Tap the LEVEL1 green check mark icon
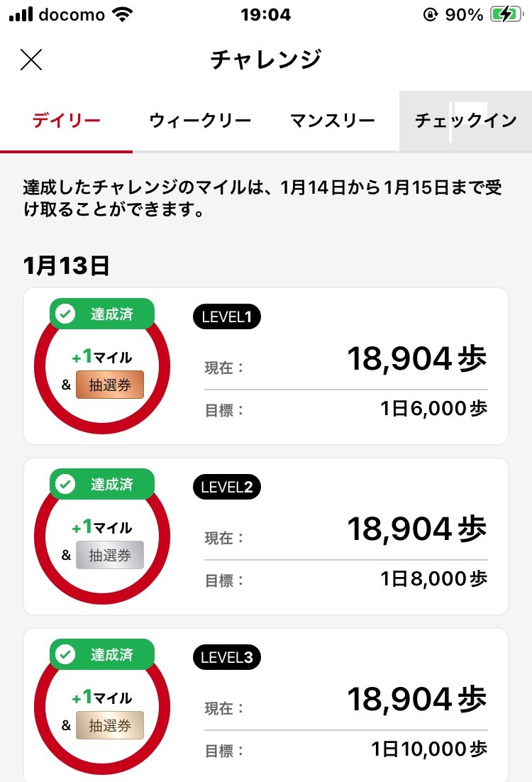The height and width of the screenshot is (782, 532). pyautogui.click(x=65, y=314)
